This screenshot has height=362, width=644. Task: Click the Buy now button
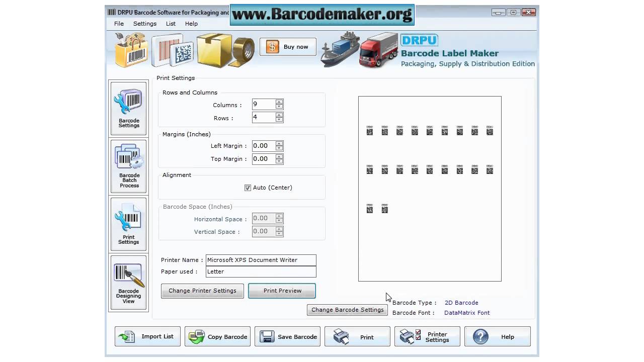point(288,47)
